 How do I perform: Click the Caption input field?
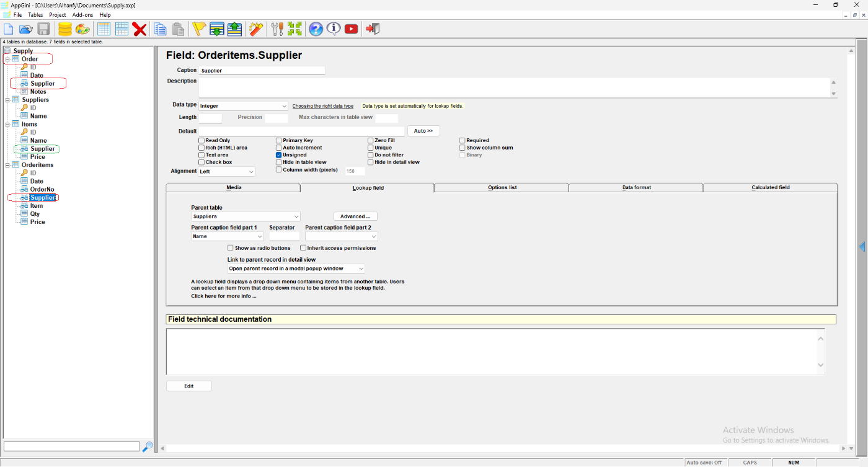pyautogui.click(x=262, y=71)
